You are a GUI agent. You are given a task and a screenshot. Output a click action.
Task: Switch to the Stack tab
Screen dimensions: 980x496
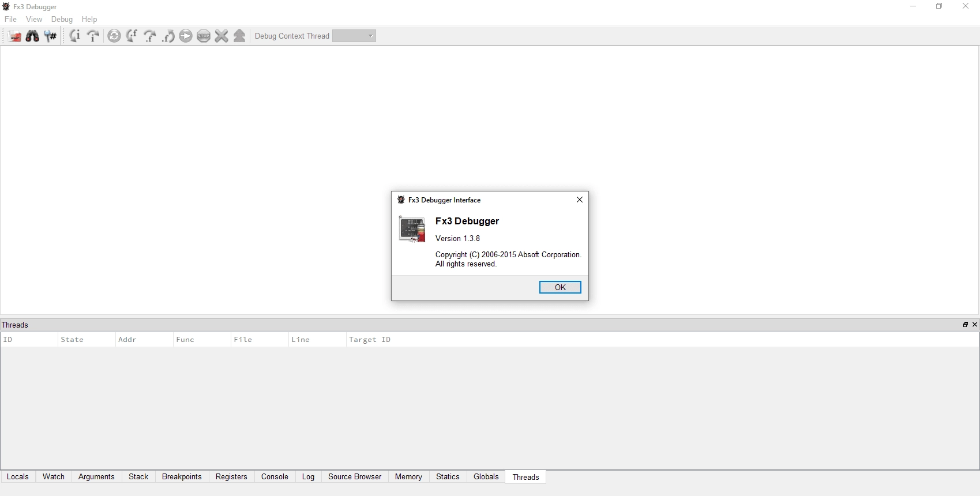pyautogui.click(x=138, y=477)
